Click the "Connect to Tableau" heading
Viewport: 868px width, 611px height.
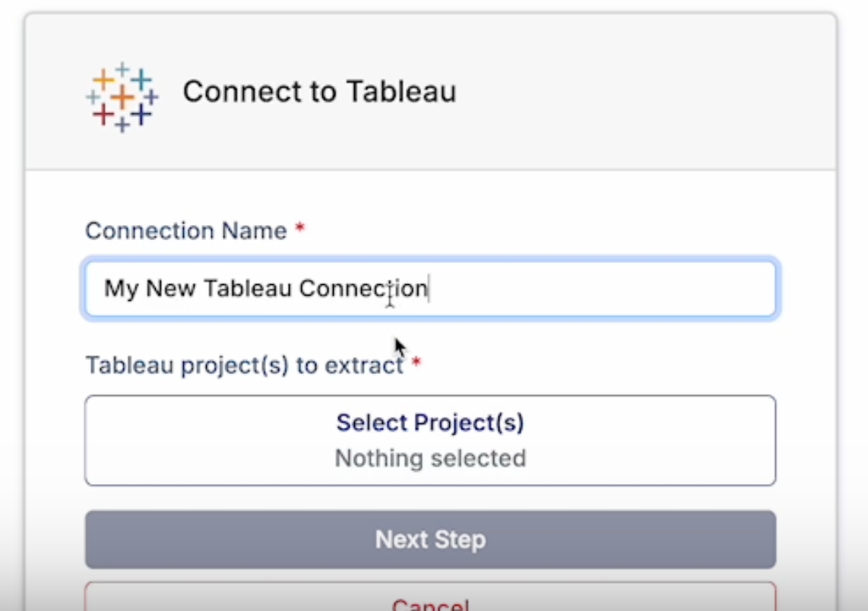tap(319, 92)
